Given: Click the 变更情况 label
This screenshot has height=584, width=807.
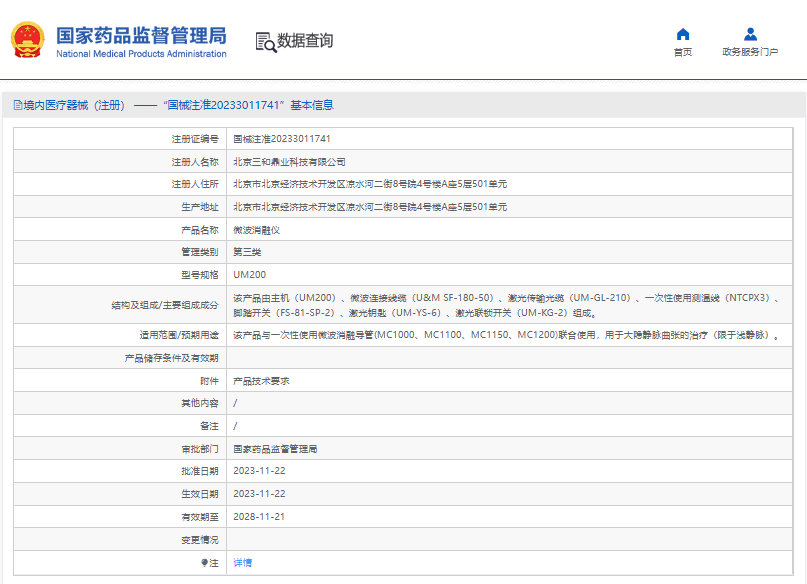Looking at the screenshot, I should coord(200,540).
